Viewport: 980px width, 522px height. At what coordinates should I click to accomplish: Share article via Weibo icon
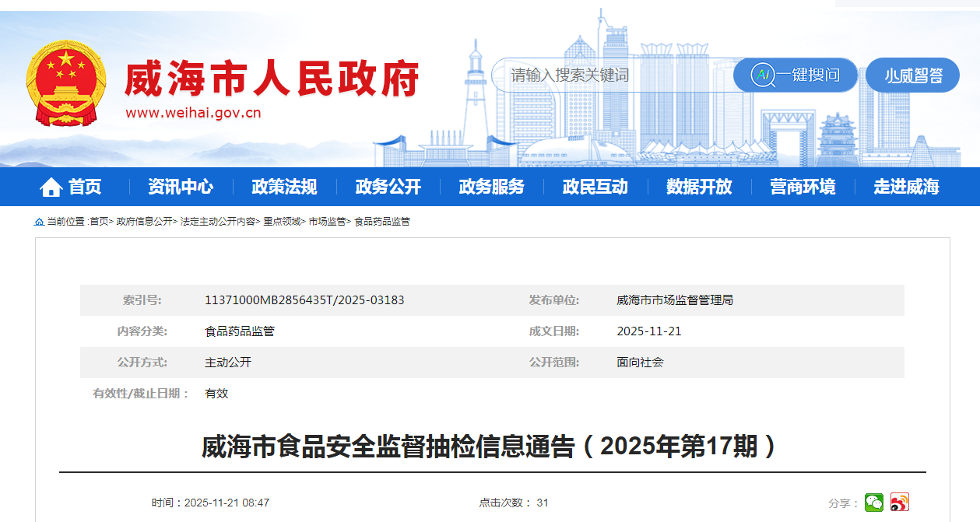[899, 503]
